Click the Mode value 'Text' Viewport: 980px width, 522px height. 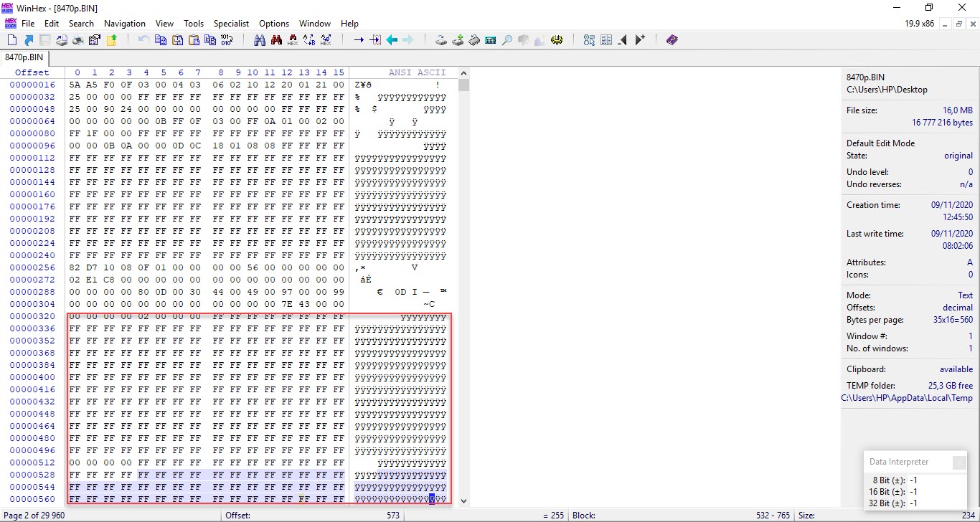tap(966, 295)
